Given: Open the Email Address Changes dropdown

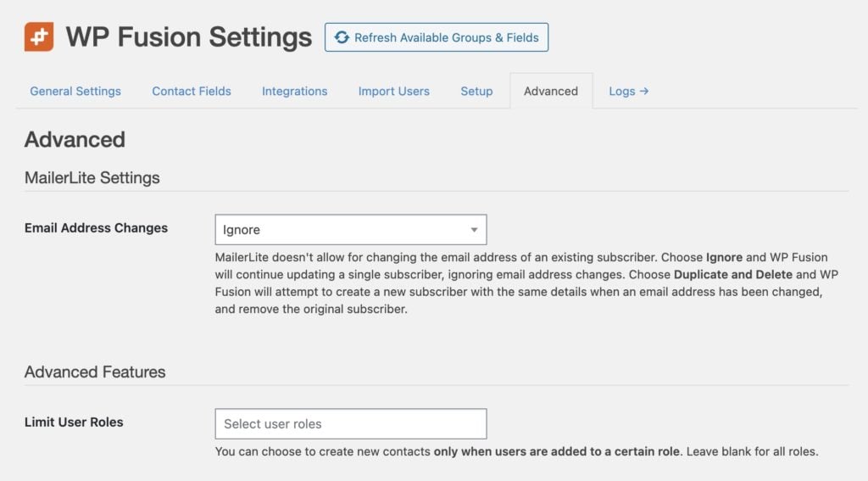Looking at the screenshot, I should point(350,229).
